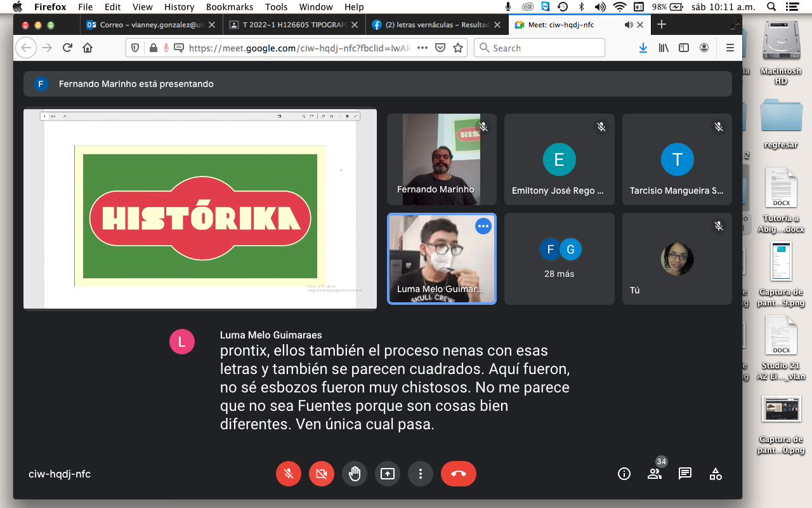Open the Bookmarks menu

[x=230, y=7]
